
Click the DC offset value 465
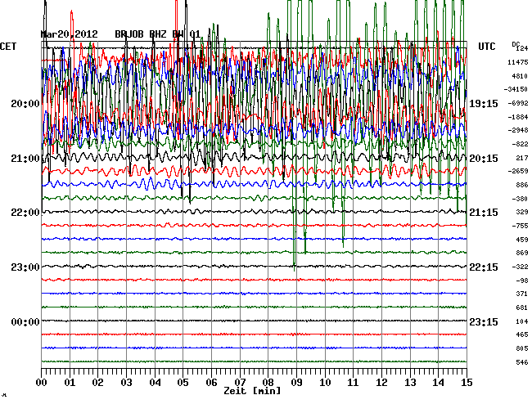pos(522,334)
